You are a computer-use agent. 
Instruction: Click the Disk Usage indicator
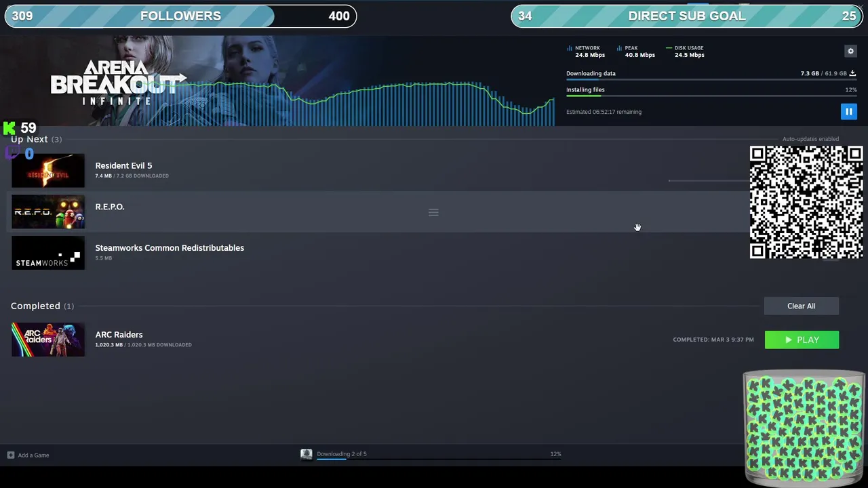(x=686, y=52)
